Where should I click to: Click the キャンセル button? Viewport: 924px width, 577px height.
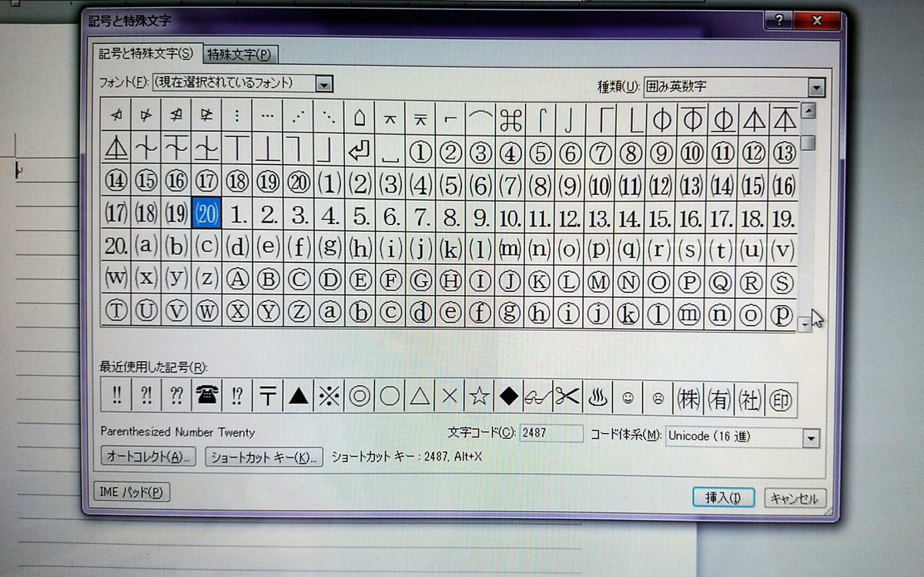(x=795, y=498)
